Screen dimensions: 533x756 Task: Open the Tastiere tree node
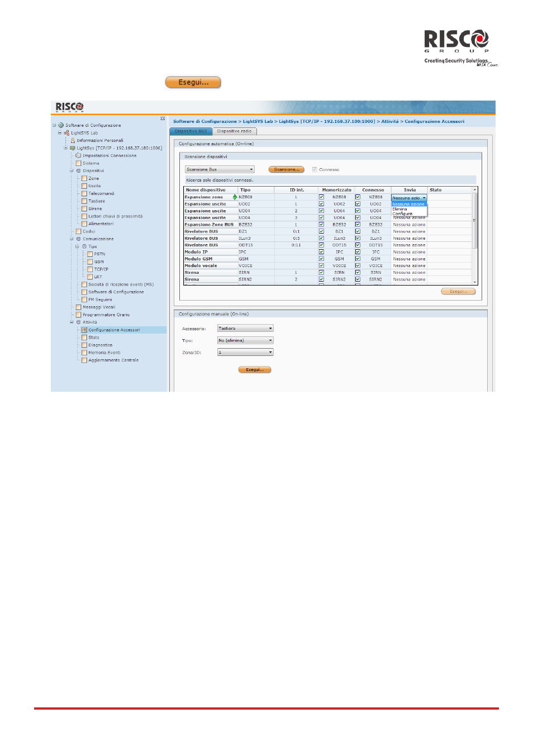[x=97, y=201]
